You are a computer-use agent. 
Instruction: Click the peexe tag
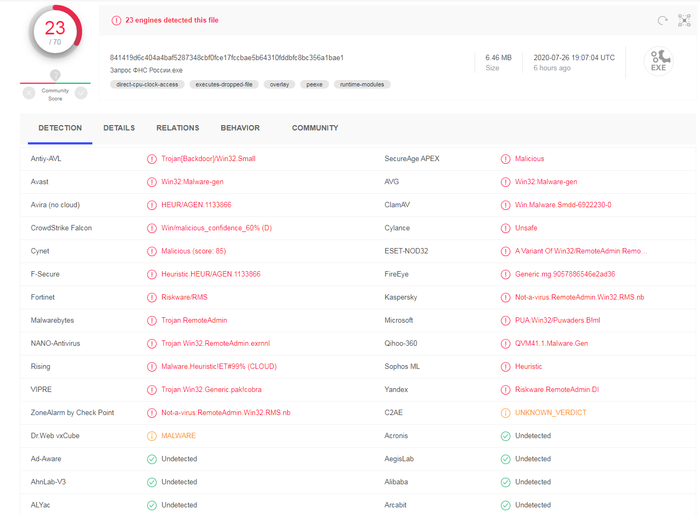point(314,84)
